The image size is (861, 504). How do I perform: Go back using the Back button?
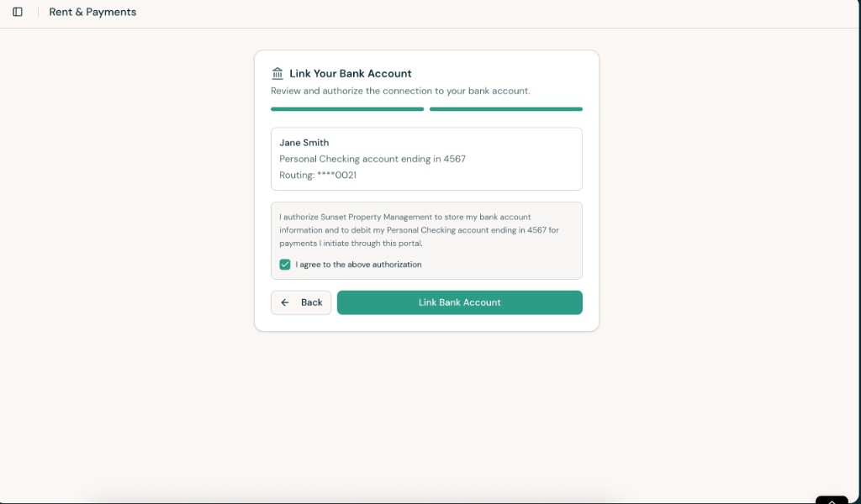[x=301, y=302]
